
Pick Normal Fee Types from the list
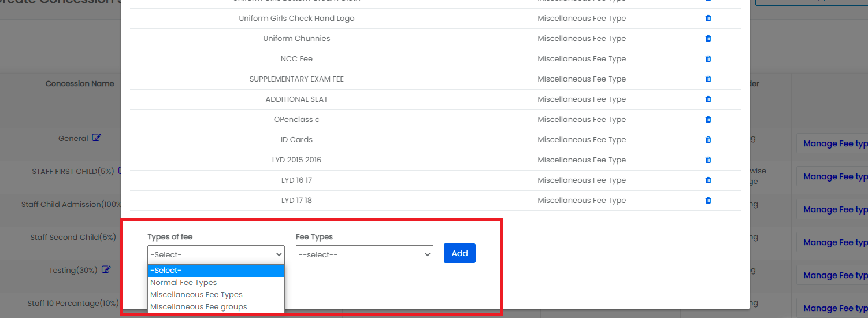[216, 283]
